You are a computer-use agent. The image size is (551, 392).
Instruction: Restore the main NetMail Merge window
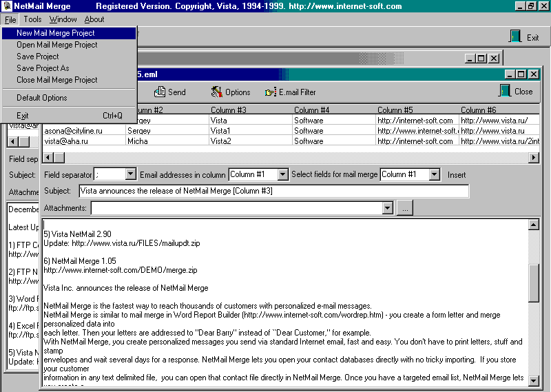click(531, 6)
